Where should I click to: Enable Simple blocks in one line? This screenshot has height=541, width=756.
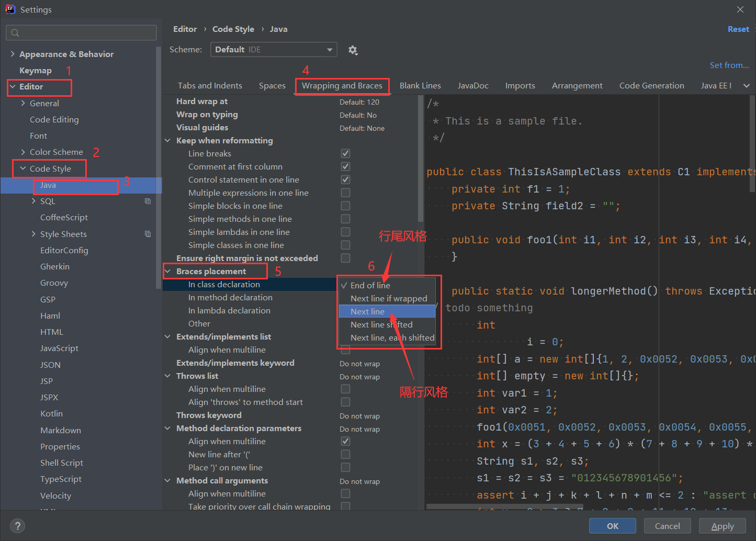(x=345, y=206)
